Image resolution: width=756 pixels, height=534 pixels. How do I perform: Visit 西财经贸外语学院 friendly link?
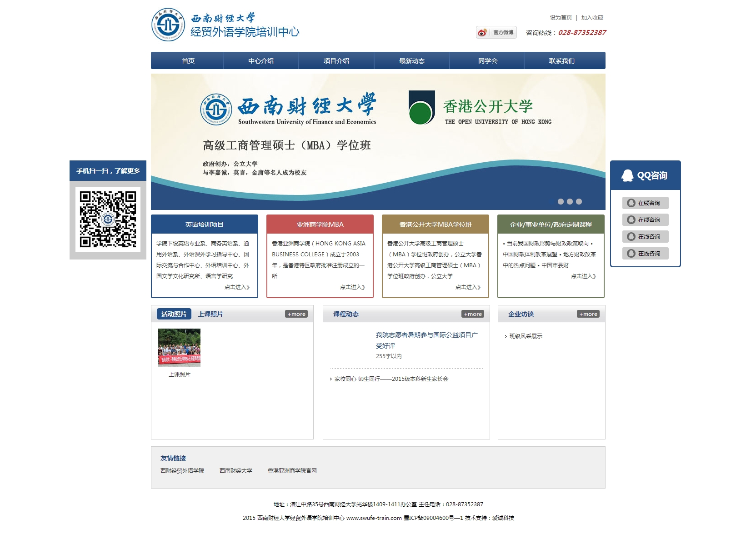click(182, 471)
